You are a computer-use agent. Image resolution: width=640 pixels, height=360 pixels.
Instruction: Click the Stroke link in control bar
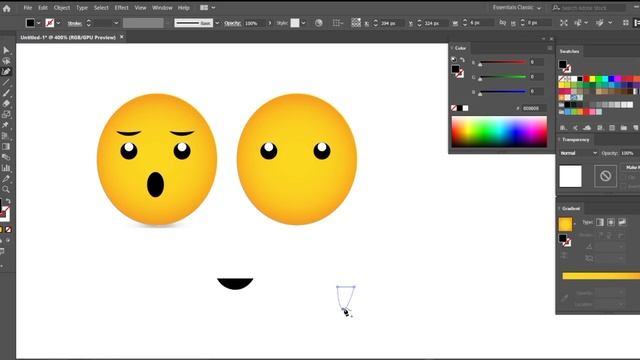click(75, 23)
